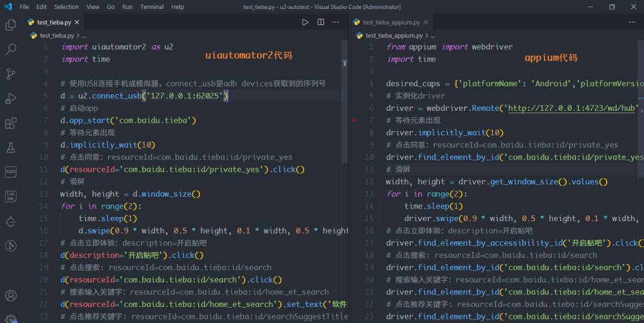Run the Python file with play button

305,22
